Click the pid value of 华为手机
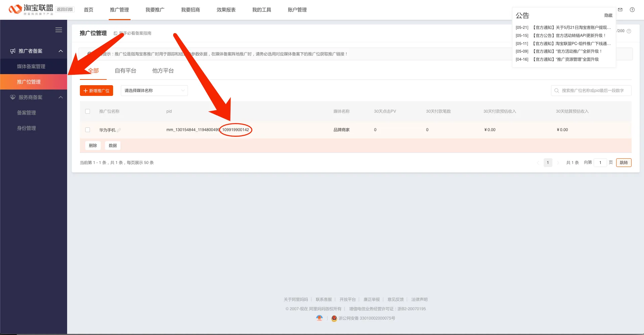Image resolution: width=644 pixels, height=335 pixels. [208, 130]
